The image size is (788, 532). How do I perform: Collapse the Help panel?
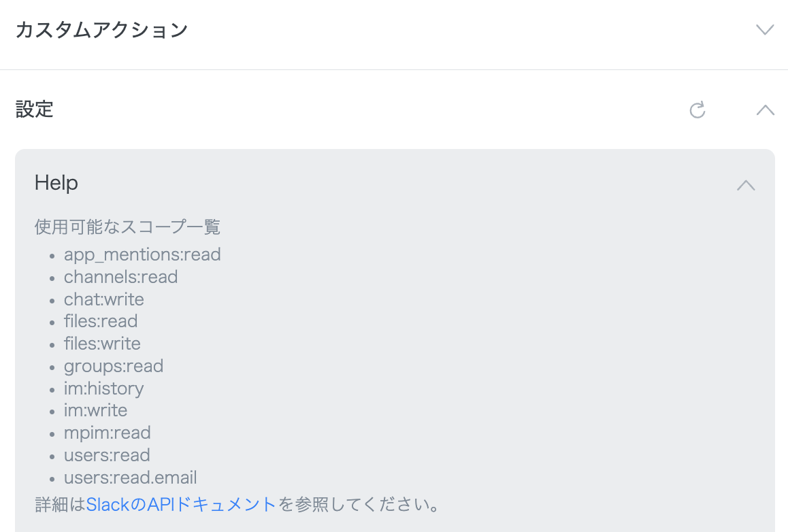pyautogui.click(x=746, y=185)
